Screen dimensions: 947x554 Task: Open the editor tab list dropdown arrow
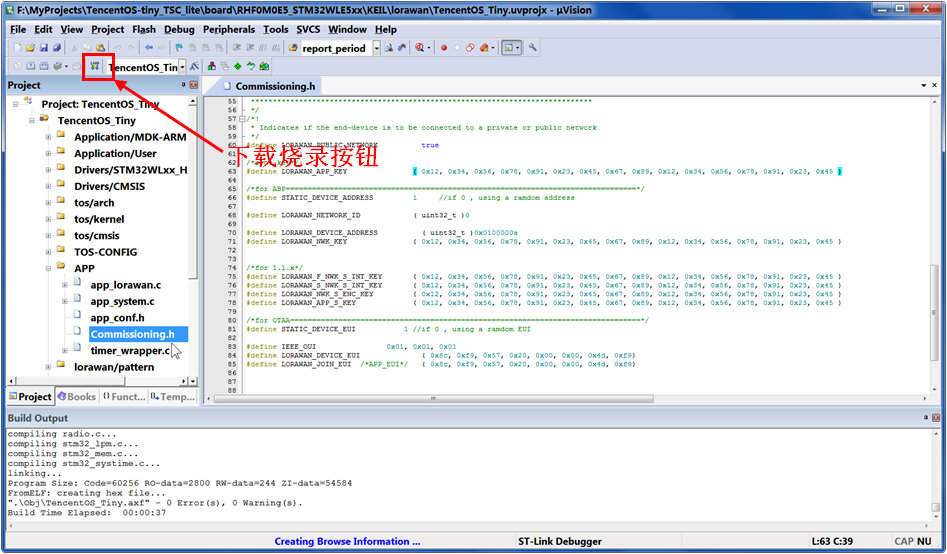pyautogui.click(x=923, y=85)
